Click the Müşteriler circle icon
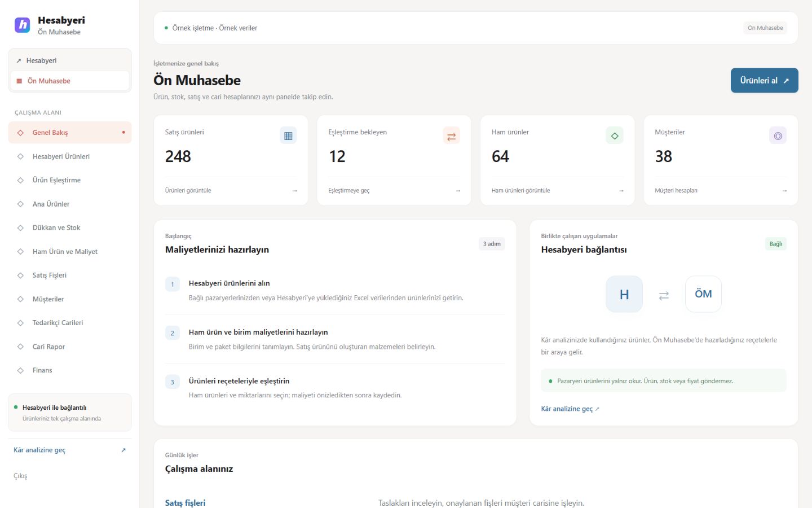This screenshot has height=508, width=812. (778, 135)
